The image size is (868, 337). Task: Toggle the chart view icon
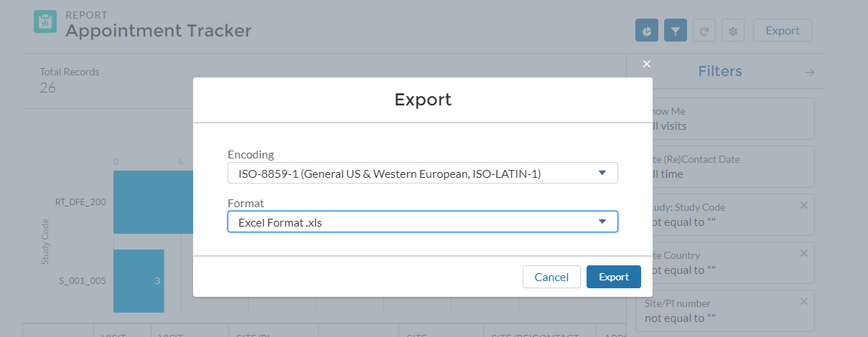coord(647,30)
